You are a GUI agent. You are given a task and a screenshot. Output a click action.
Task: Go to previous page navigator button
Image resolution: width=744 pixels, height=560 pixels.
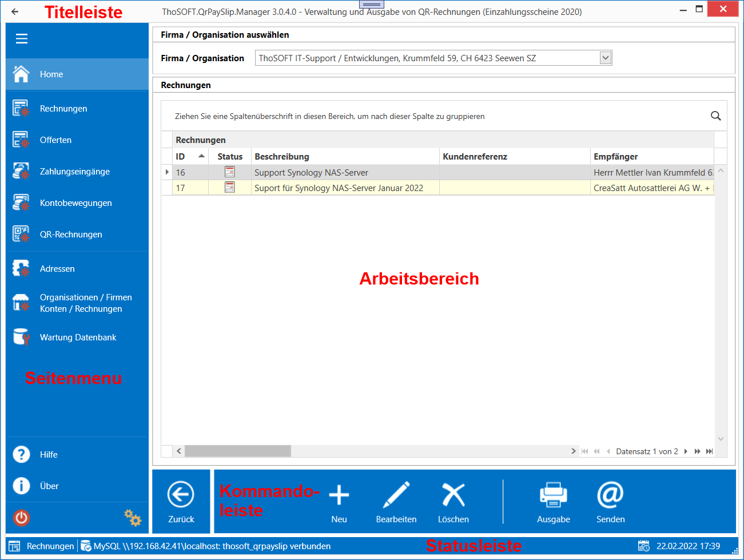coord(596,451)
